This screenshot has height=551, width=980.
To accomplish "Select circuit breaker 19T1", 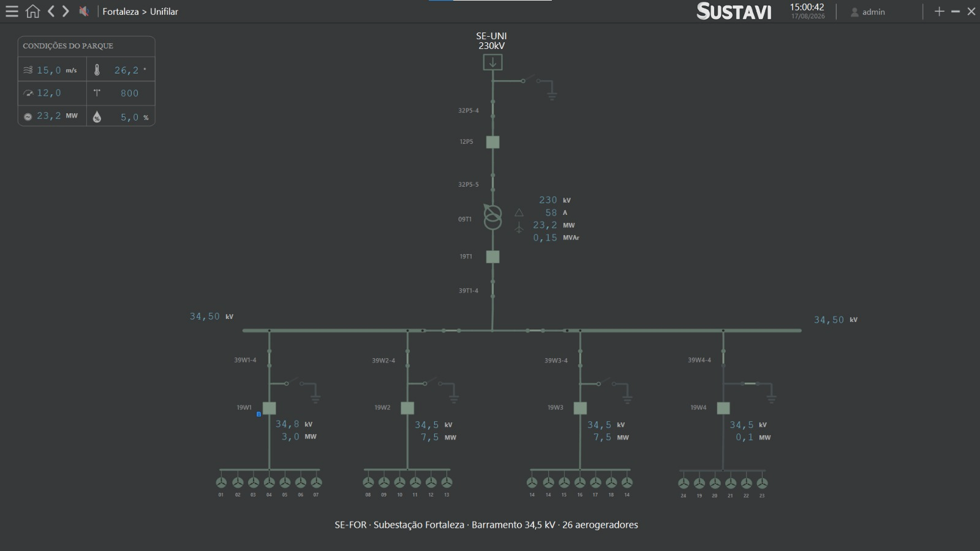I will pyautogui.click(x=492, y=257).
